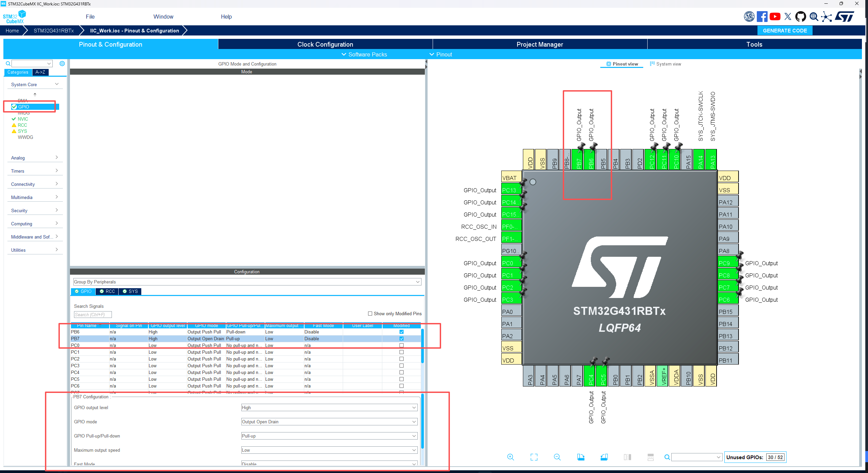Rotate the chip view counterclockwise
This screenshot has width=868, height=473.
604,457
